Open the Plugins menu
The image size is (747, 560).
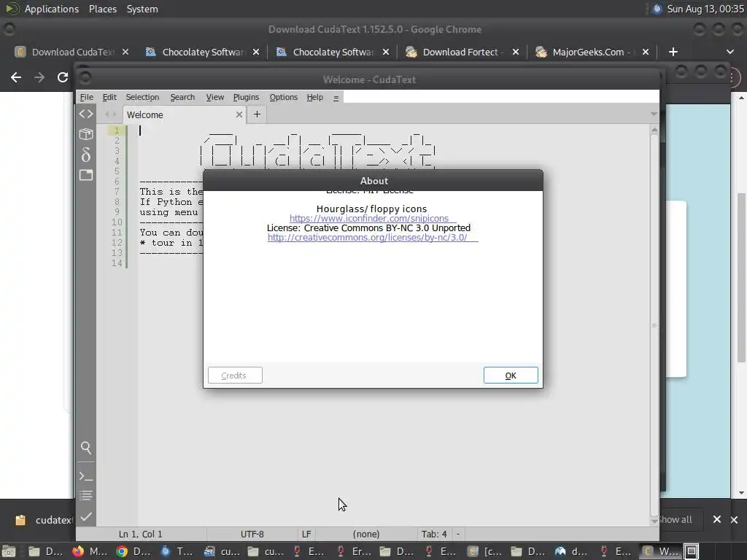tap(246, 97)
